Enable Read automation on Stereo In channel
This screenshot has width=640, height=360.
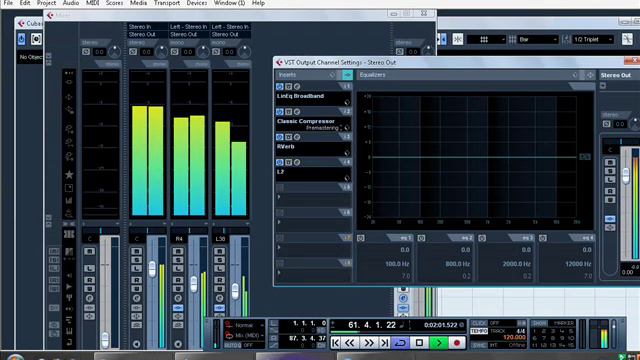point(136,280)
